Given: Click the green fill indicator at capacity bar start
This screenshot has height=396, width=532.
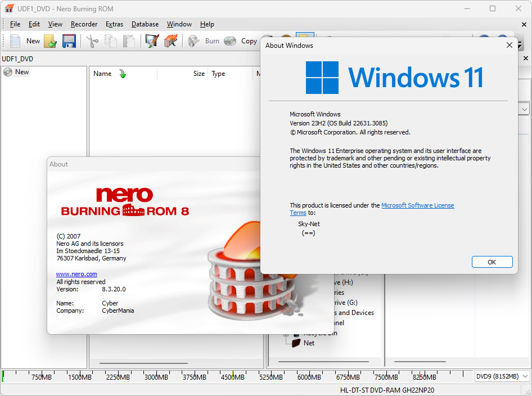Looking at the screenshot, I should pos(3,376).
